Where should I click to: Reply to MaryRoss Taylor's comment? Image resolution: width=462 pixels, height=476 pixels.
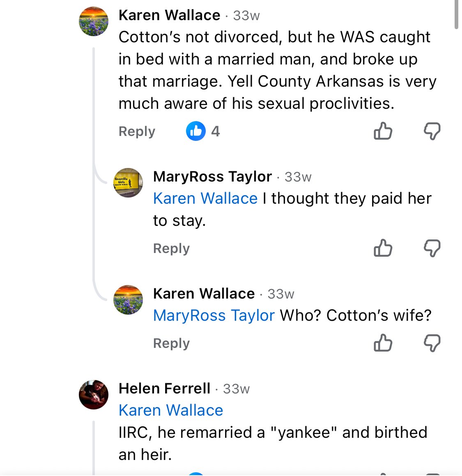171,248
